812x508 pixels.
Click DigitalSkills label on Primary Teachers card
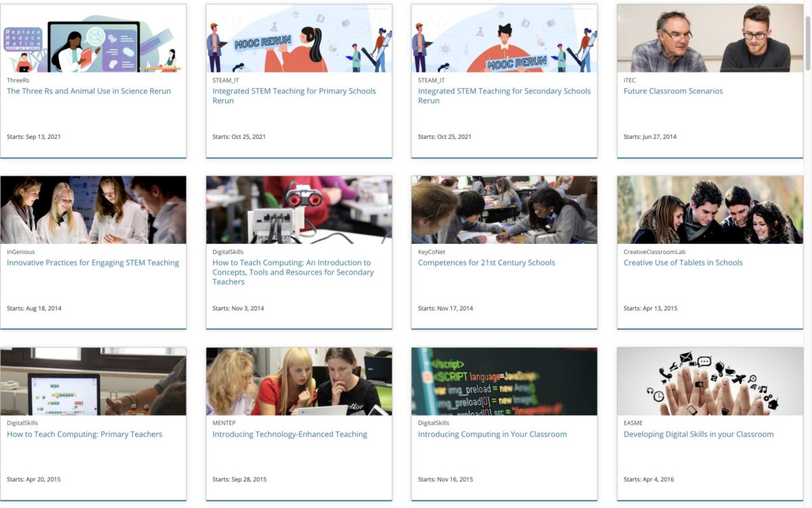[x=22, y=423]
